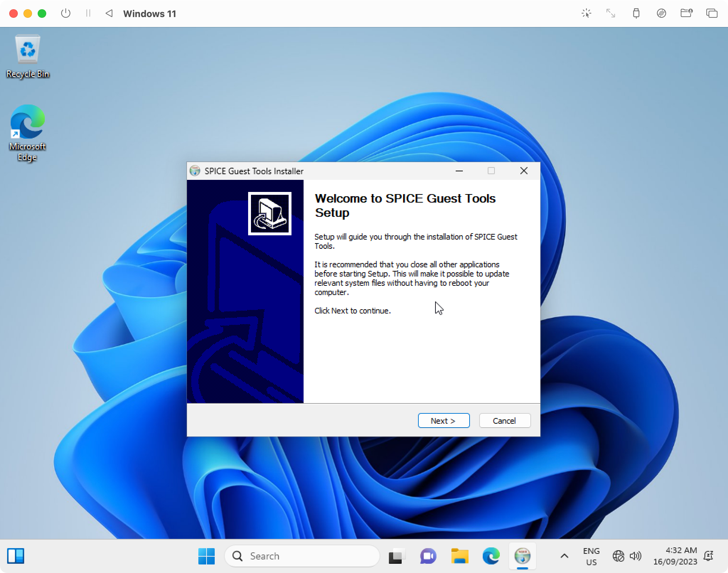Click Next to continue SPICE setup

click(444, 421)
